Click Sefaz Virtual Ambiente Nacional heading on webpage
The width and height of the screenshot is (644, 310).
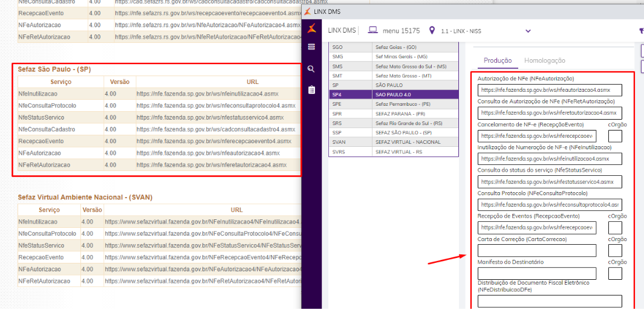click(85, 197)
